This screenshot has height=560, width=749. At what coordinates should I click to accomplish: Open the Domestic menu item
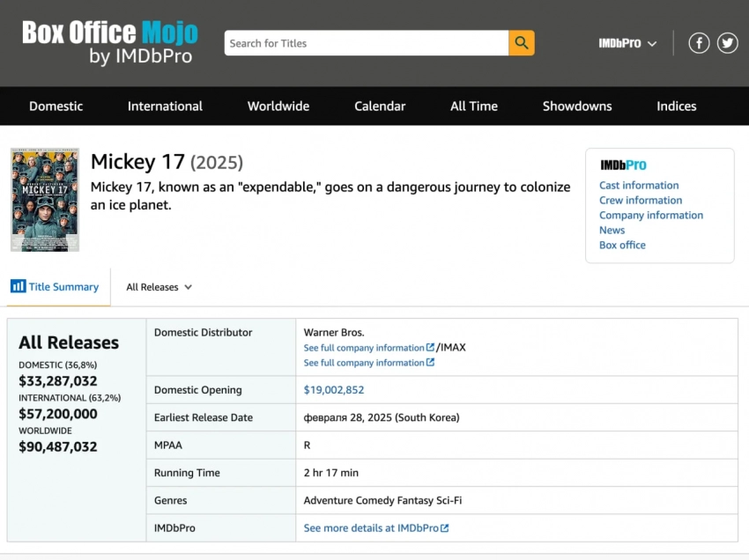pyautogui.click(x=56, y=106)
